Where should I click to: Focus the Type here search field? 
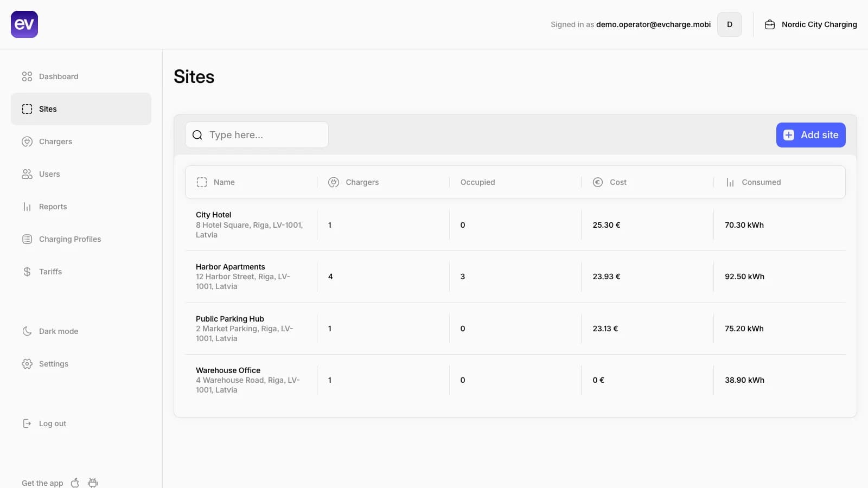coord(257,135)
